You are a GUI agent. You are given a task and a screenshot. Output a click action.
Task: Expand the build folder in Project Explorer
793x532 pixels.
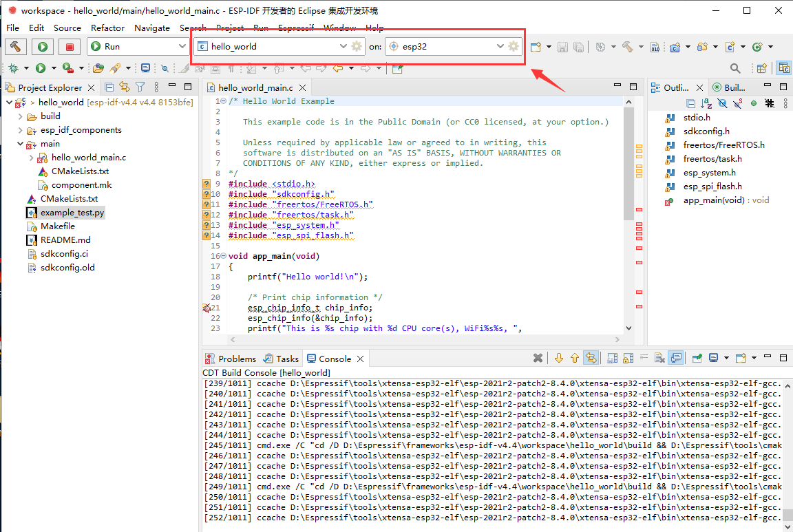pos(20,116)
